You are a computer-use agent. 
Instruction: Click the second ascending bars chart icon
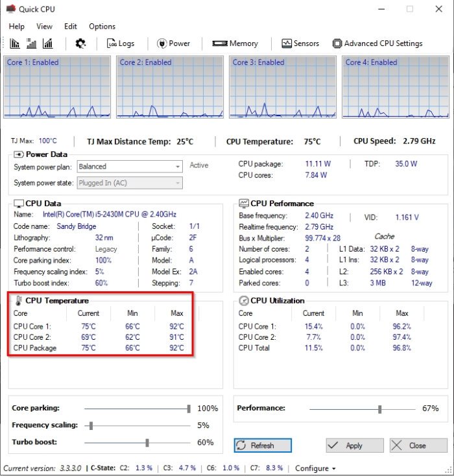[x=31, y=43]
